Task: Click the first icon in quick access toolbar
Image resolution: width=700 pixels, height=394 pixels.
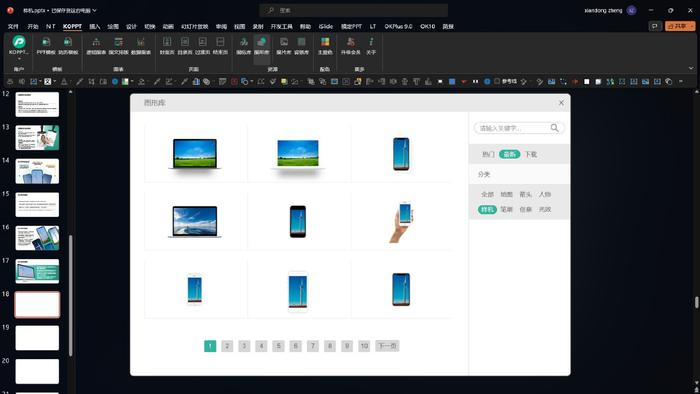Action: point(10,82)
